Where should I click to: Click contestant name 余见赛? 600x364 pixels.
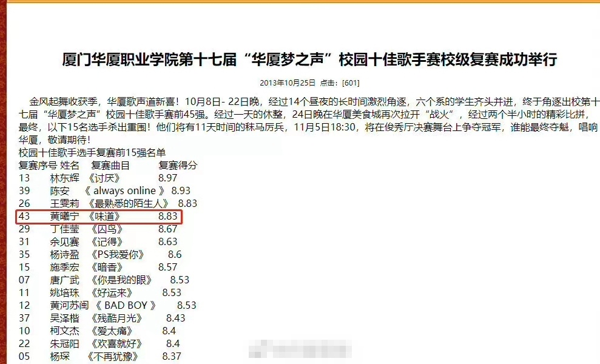[x=65, y=241]
